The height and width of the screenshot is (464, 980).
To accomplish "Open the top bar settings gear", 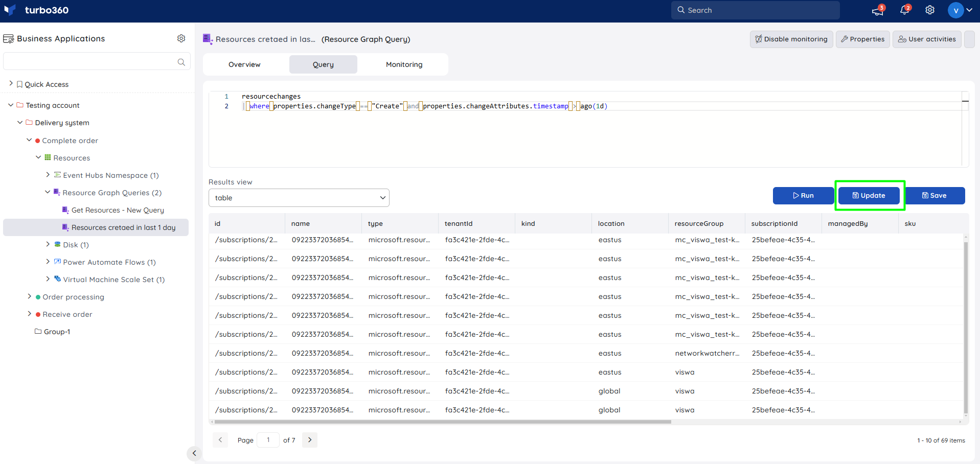I will (930, 10).
